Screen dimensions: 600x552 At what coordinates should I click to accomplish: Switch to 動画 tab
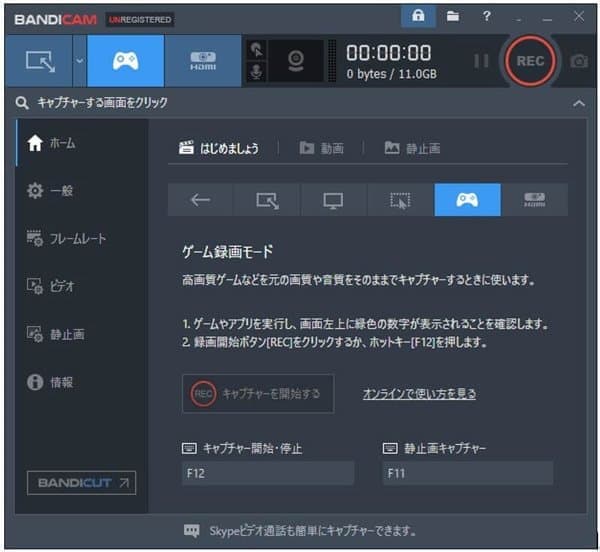click(321, 148)
